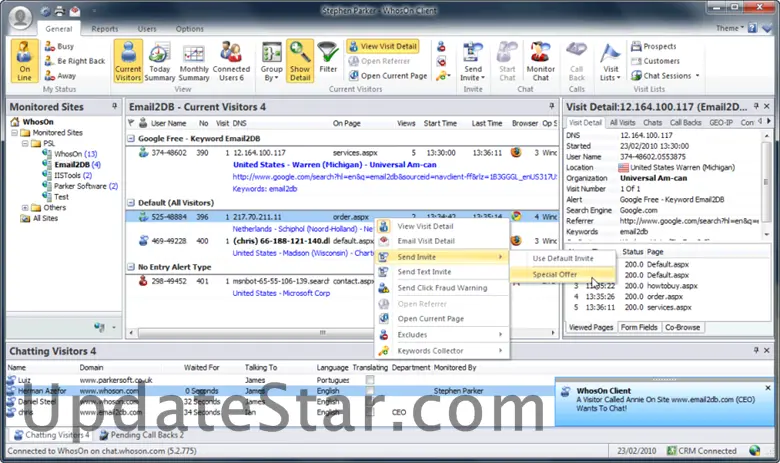Image resolution: width=780 pixels, height=463 pixels.
Task: Collapse No Entry Alert Type group
Action: tap(131, 267)
